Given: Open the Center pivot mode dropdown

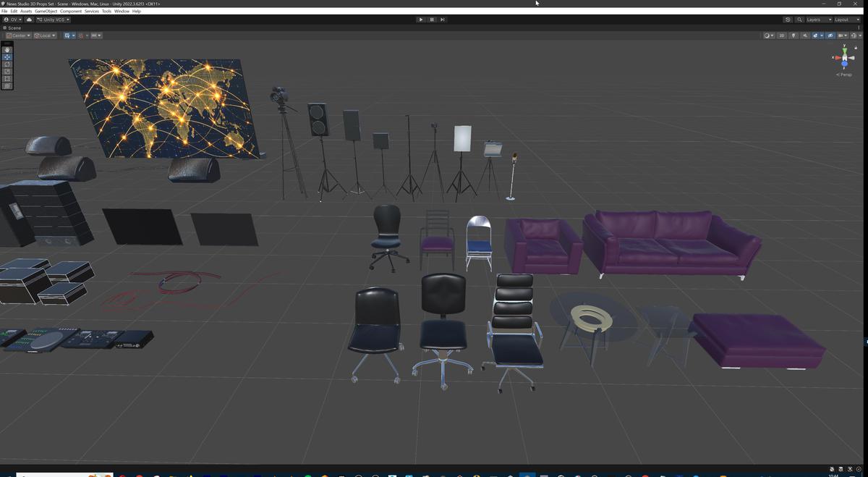Looking at the screenshot, I should (x=18, y=35).
